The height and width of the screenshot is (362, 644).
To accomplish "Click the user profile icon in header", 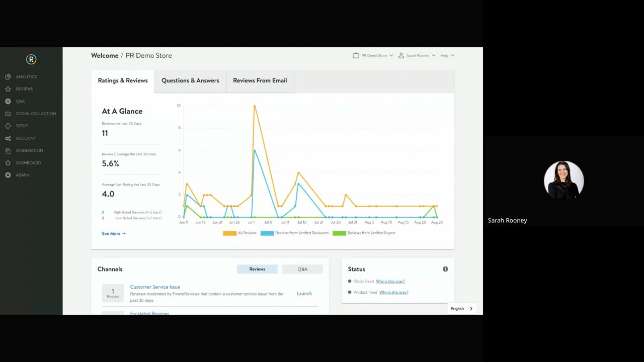I will point(401,55).
